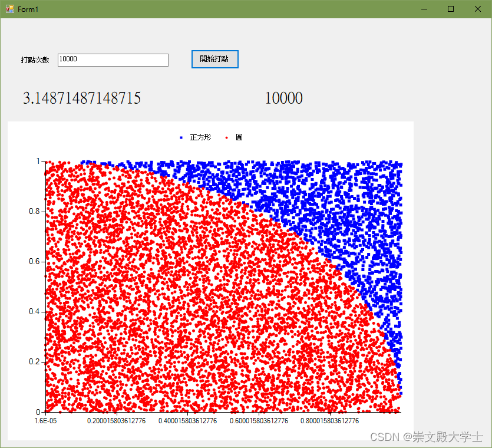Click the blue 正方形 legend marker
Viewport: 492px width, 448px height.
pos(181,137)
